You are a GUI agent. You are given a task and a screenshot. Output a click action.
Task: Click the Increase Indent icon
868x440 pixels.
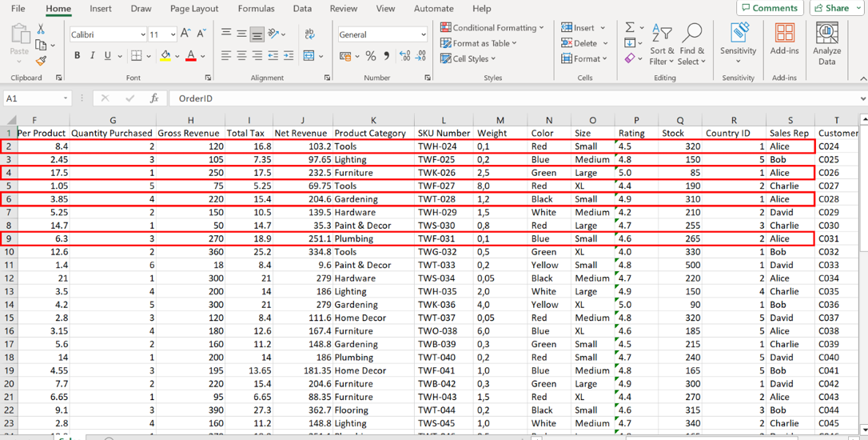[x=288, y=56]
